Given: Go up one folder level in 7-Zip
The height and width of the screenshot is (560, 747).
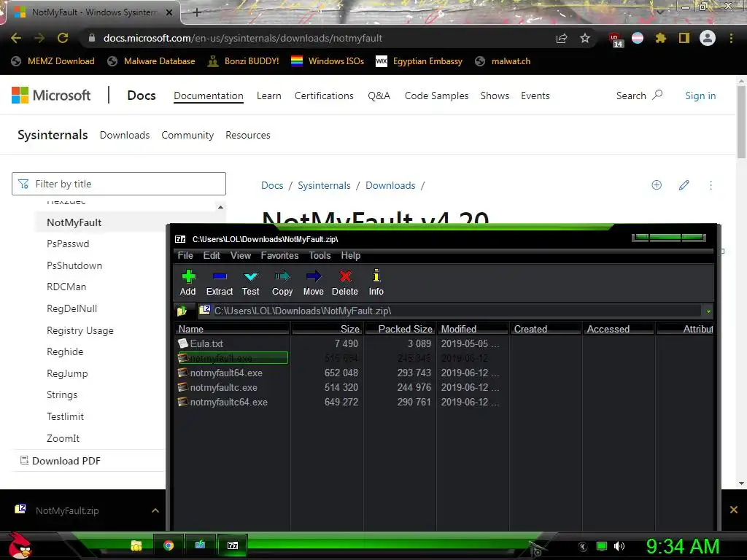Looking at the screenshot, I should point(182,311).
